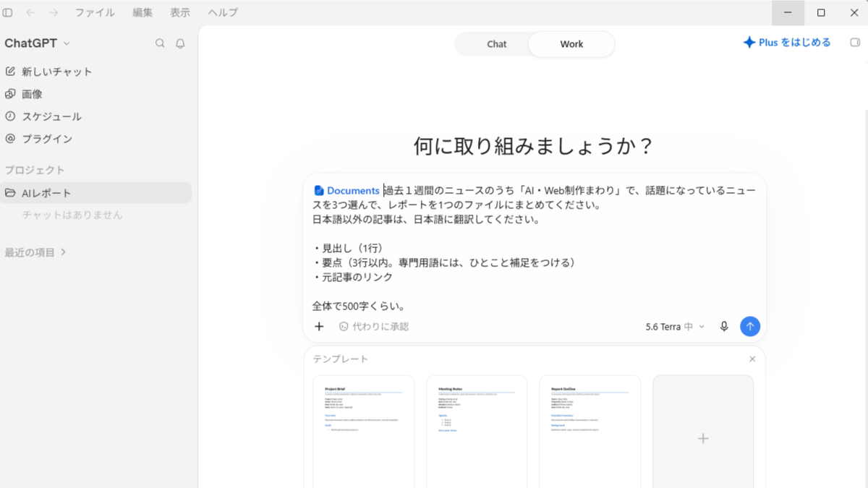The height and width of the screenshot is (488, 868).
Task: Click the テンプレート panel label
Action: click(340, 359)
